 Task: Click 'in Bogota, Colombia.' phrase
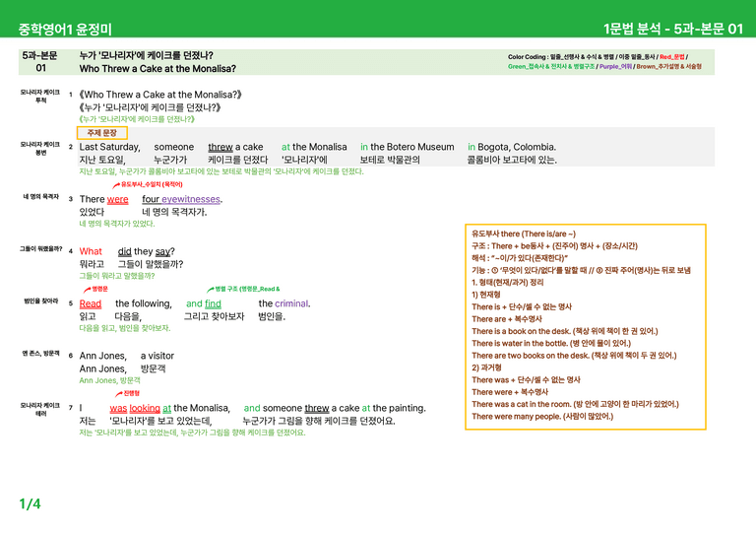(x=512, y=147)
